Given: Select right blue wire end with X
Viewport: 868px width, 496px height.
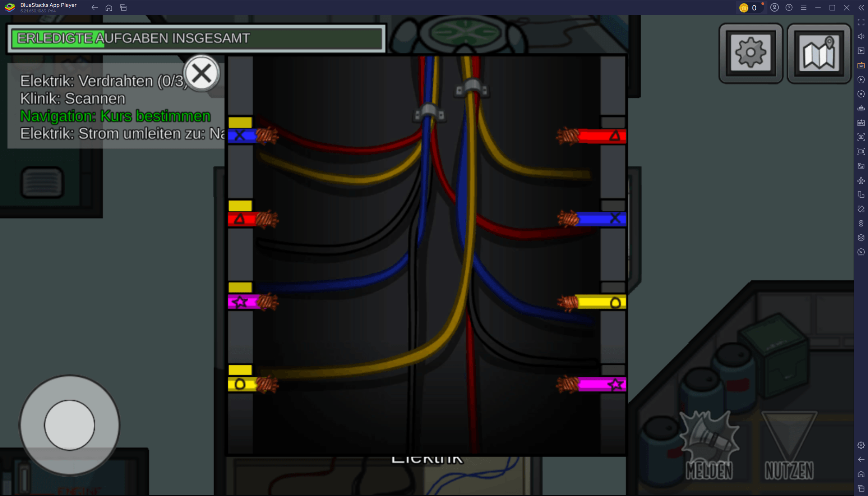Looking at the screenshot, I should [592, 219].
